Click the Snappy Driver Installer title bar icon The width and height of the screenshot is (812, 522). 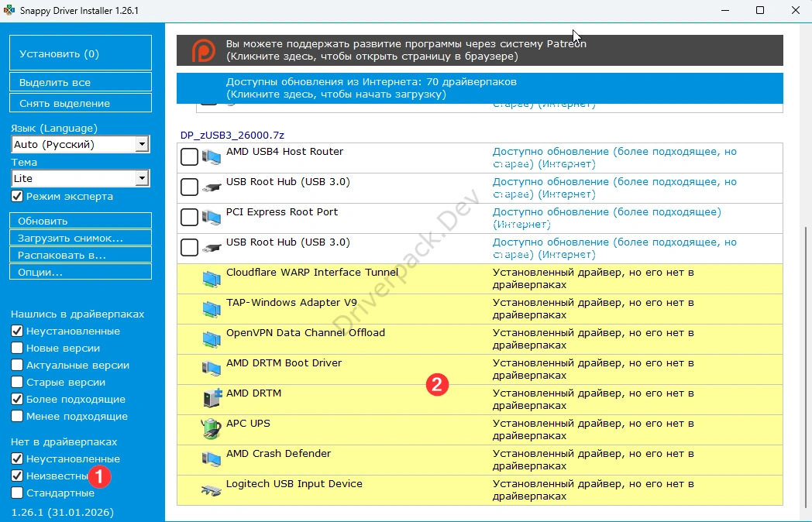point(9,10)
